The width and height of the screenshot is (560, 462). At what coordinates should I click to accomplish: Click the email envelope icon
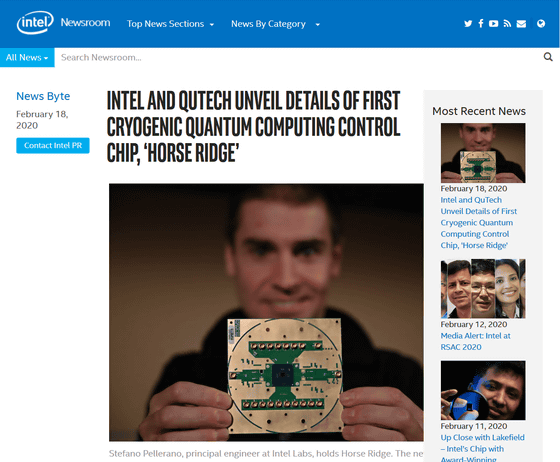(521, 24)
